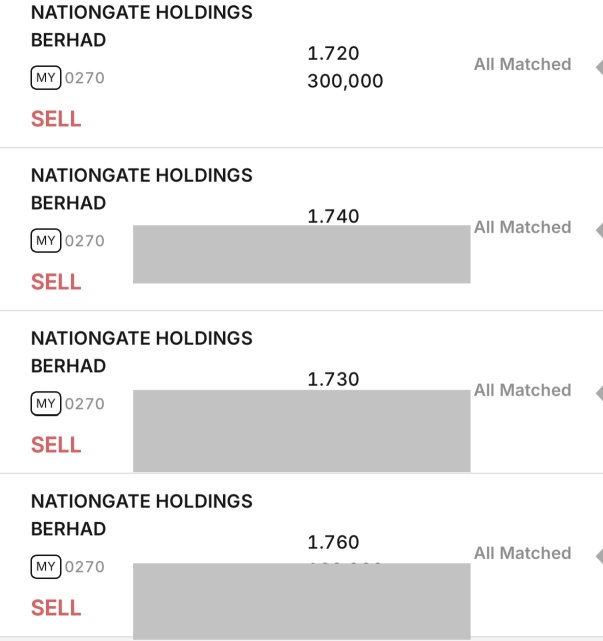Image resolution: width=603 pixels, height=641 pixels.
Task: Tap the 300,000 quantity in the first order
Action: (x=345, y=82)
